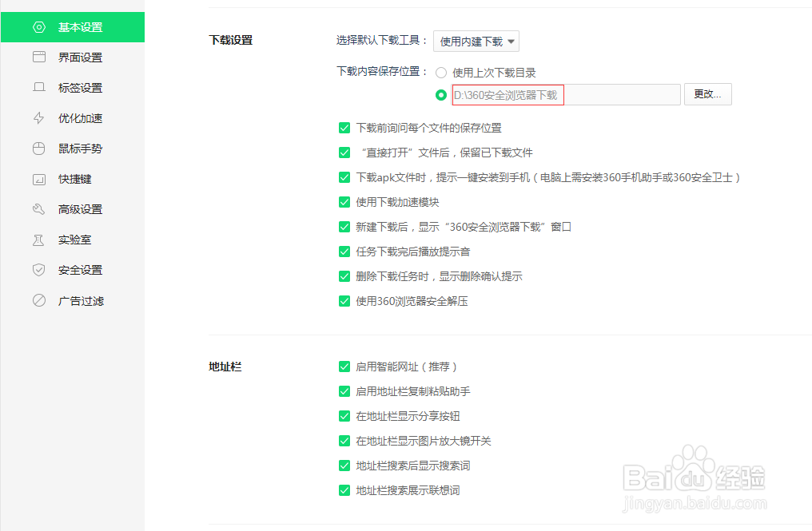The image size is (812, 531).
Task: Open the 界面设置 menu item
Action: pyautogui.click(x=73, y=57)
